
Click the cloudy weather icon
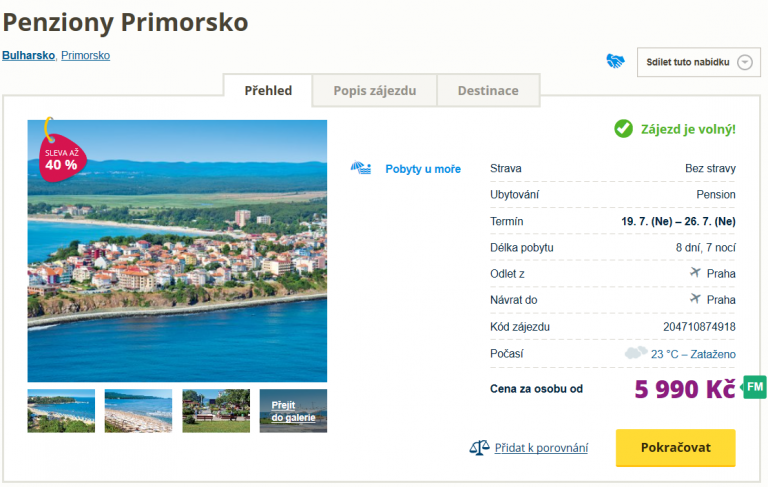click(635, 353)
